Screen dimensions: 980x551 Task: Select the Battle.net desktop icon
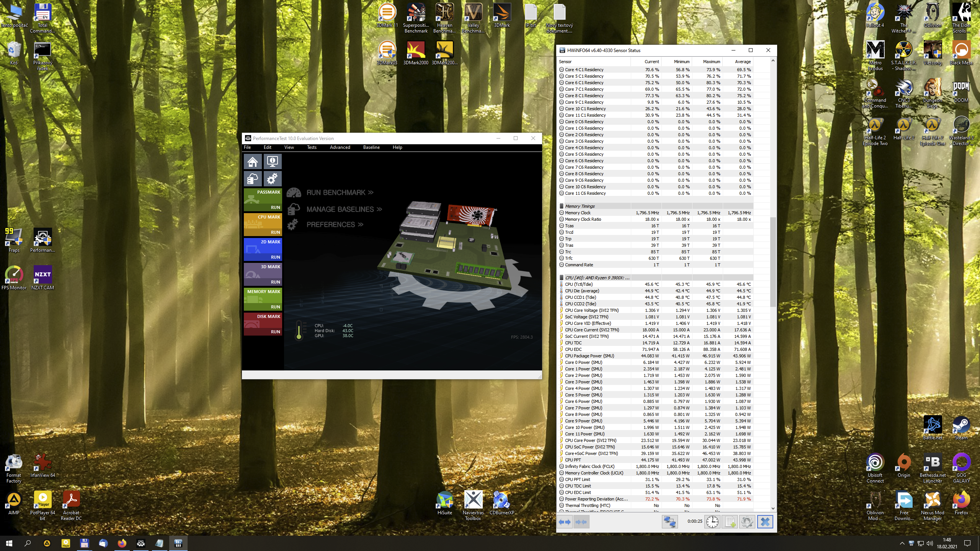933,428
